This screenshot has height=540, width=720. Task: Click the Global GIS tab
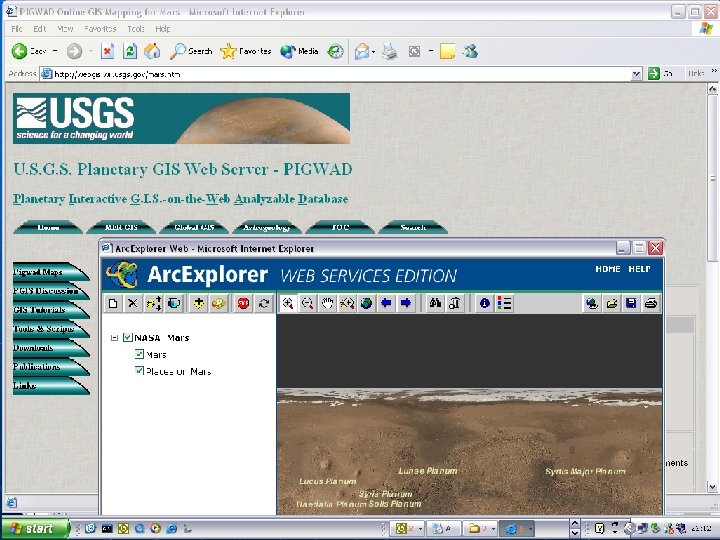[x=194, y=227]
